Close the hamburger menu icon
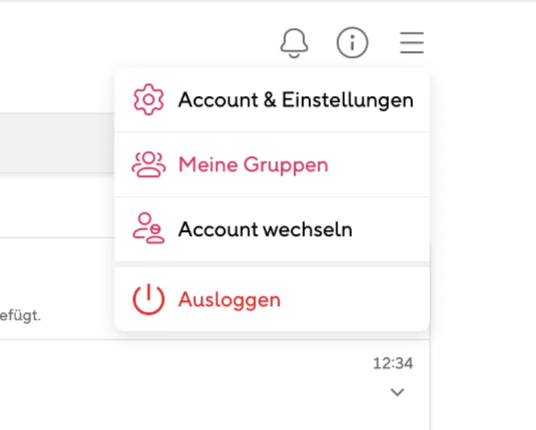 click(412, 43)
